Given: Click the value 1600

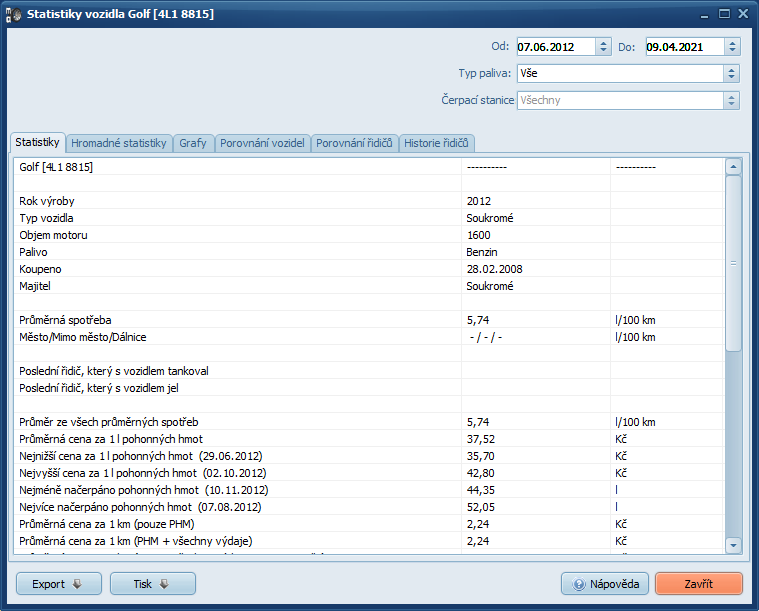Looking at the screenshot, I should 478,235.
